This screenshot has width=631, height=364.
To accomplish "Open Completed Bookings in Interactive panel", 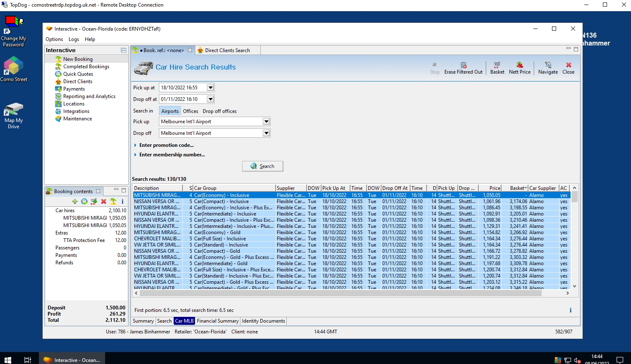I will (86, 67).
